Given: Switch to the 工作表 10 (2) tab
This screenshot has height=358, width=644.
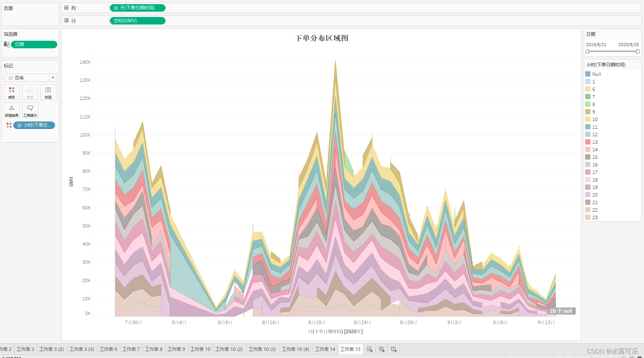Looking at the screenshot, I should (x=229, y=349).
